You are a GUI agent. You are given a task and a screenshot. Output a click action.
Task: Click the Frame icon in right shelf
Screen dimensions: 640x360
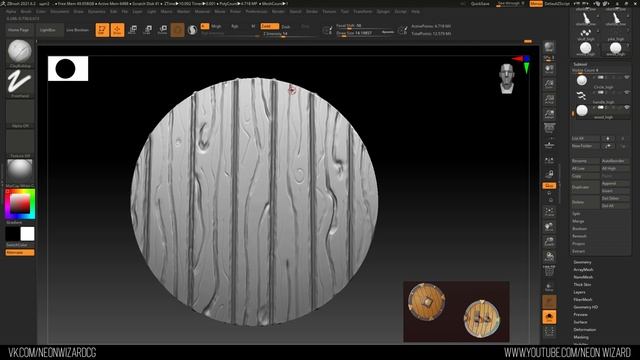pos(549,212)
